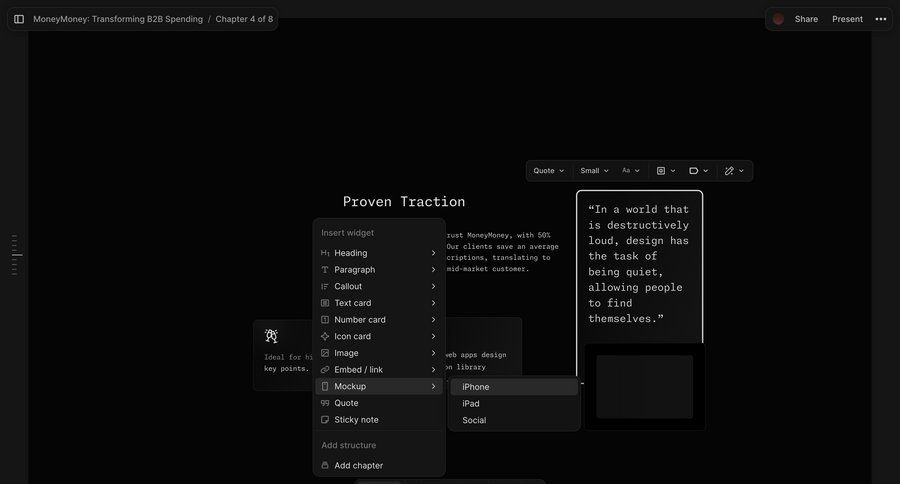Click the Paragraph T icon
Image resolution: width=900 pixels, height=484 pixels.
[325, 270]
